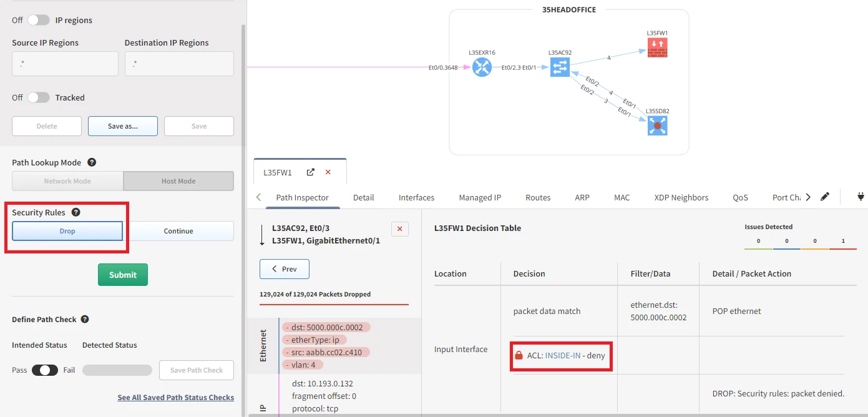Turn on the Tracked toggle
Screen dimensions: 868x417
click(38, 97)
